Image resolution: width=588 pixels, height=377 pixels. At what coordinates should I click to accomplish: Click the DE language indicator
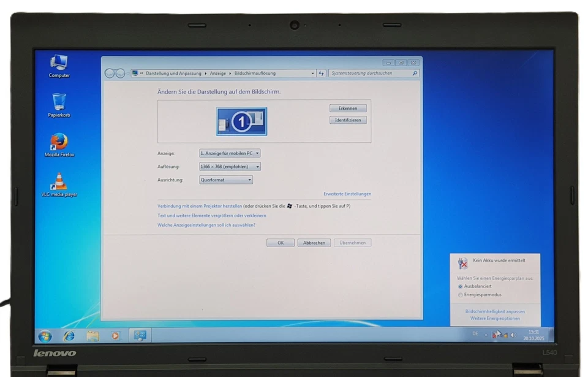click(x=475, y=334)
